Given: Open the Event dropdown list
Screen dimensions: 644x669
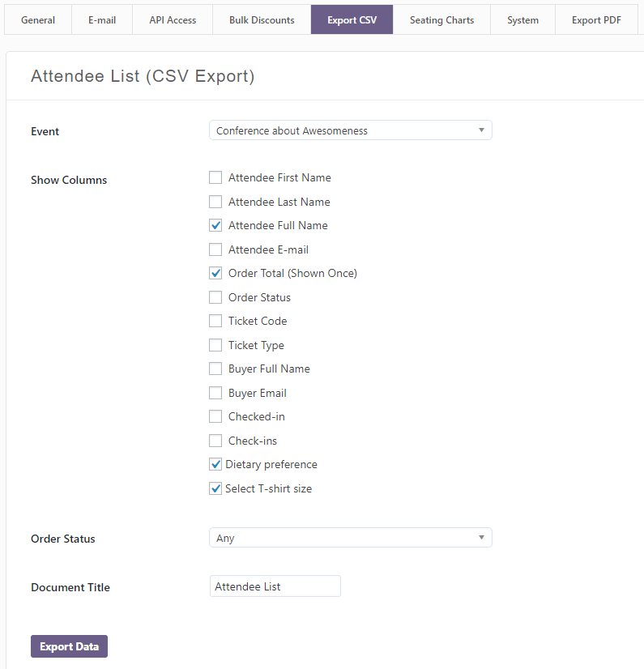Looking at the screenshot, I should click(x=351, y=130).
